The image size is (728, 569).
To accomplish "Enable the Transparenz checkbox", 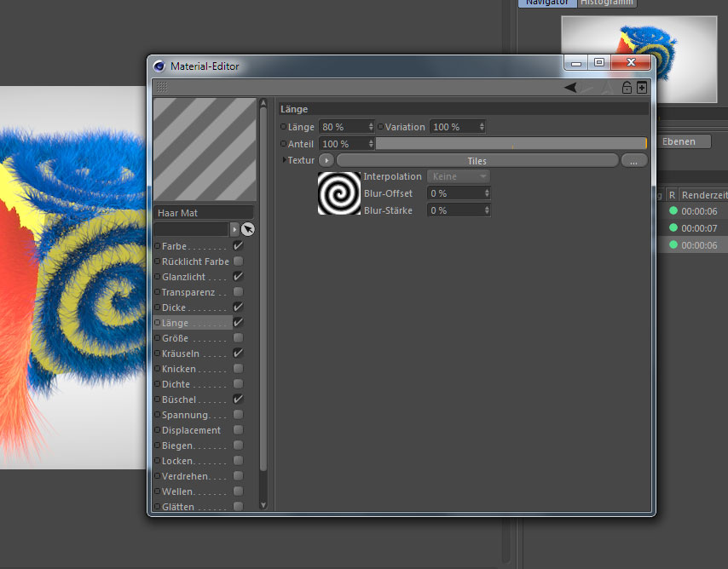I will click(x=238, y=292).
